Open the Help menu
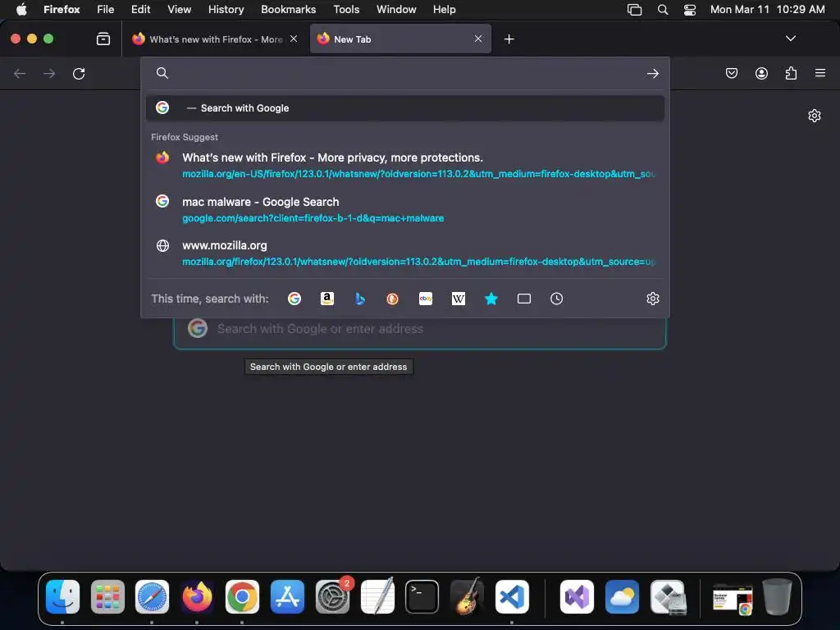Screen dimensions: 840x630 click(444, 10)
